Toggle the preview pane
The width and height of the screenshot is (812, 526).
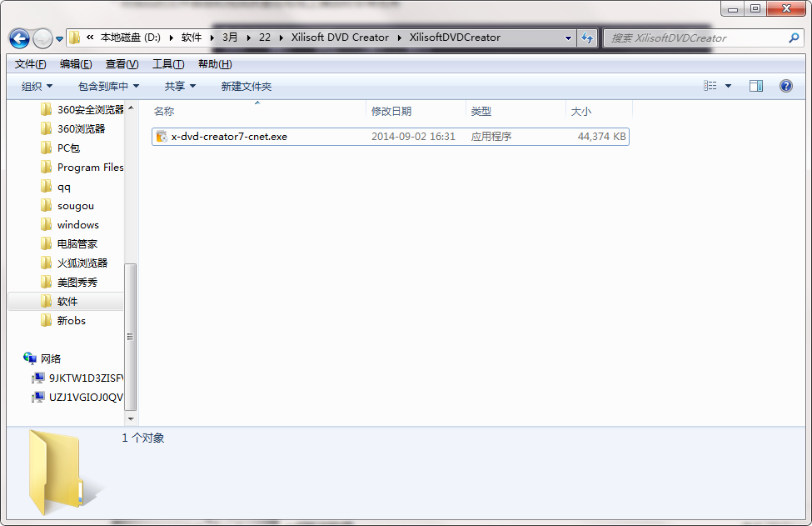(756, 86)
